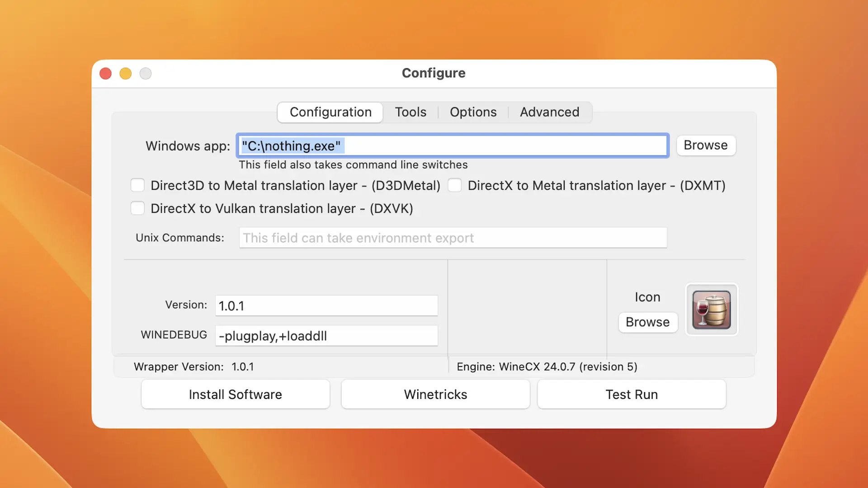
Task: Go to the Configuration tab
Action: pos(330,112)
